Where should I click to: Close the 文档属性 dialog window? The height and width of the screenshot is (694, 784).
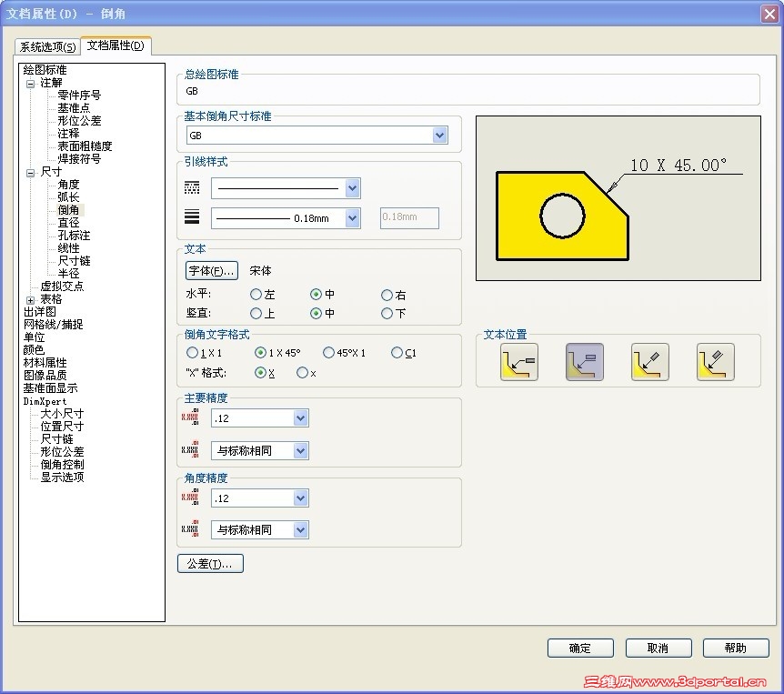[769, 14]
